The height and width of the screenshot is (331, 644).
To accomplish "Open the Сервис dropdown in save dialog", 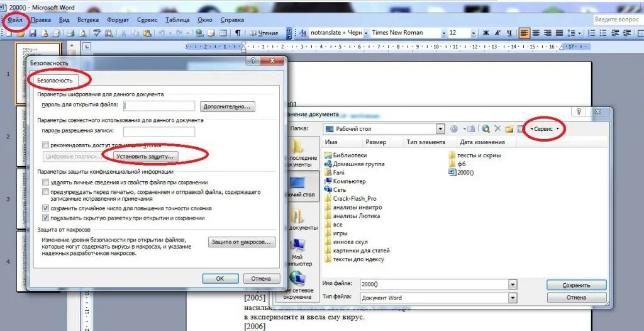I will click(x=545, y=129).
